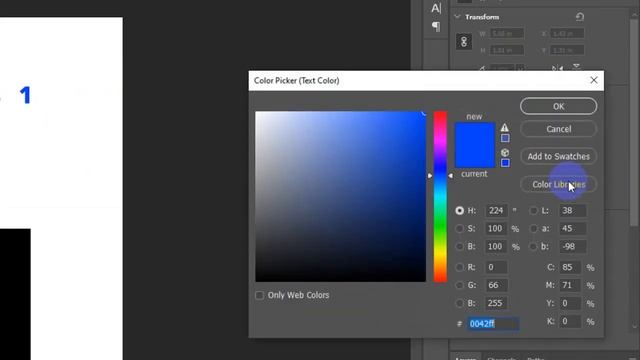Click the Color Picker (Text Color) title
Viewport: 640px width, 360px height.
(x=297, y=80)
